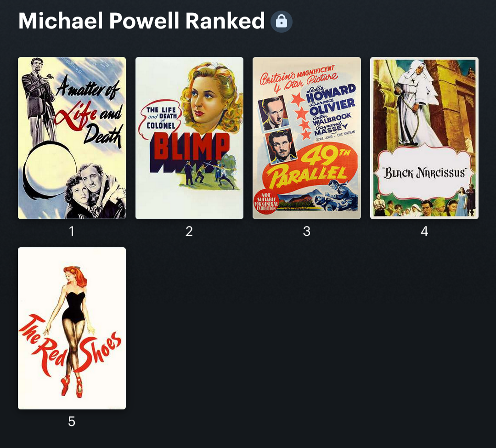Select the 49th Parallel film poster
The width and height of the screenshot is (496, 448).
307,138
